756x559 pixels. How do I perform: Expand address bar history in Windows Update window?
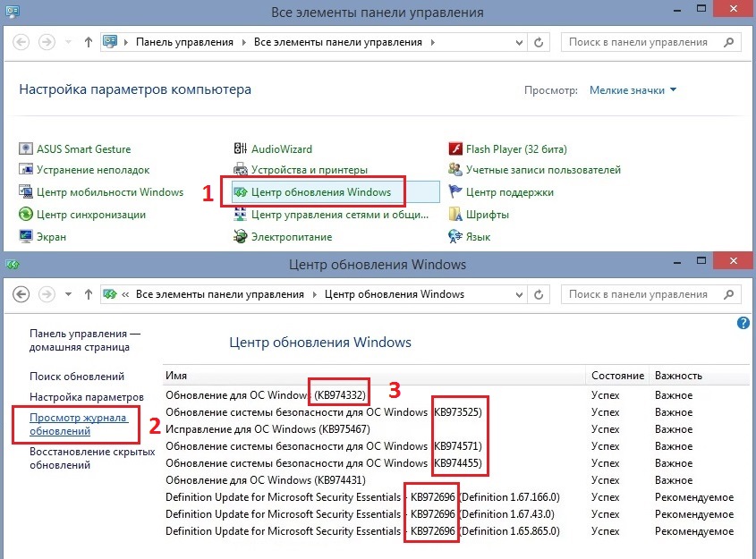coord(519,294)
